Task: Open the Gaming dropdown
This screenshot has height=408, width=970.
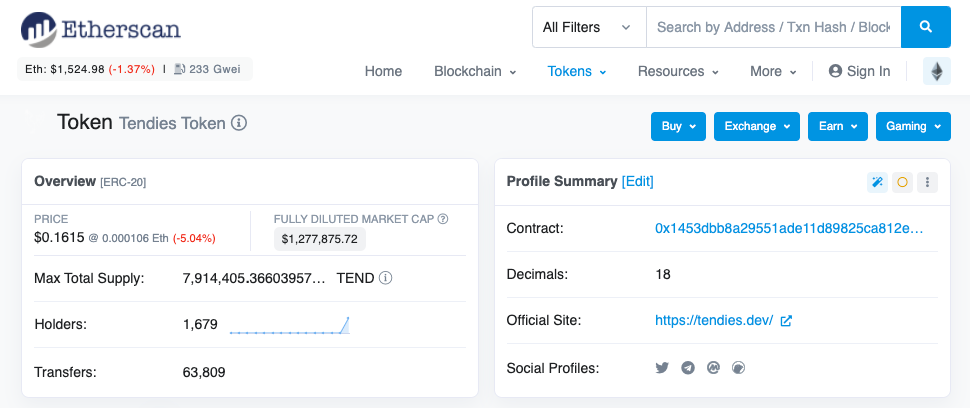Action: pyautogui.click(x=913, y=126)
